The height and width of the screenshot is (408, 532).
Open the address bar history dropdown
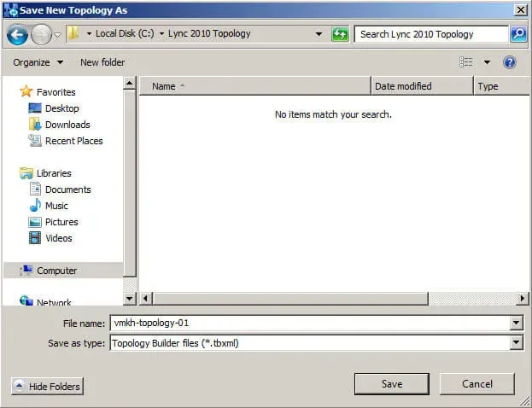(x=319, y=34)
